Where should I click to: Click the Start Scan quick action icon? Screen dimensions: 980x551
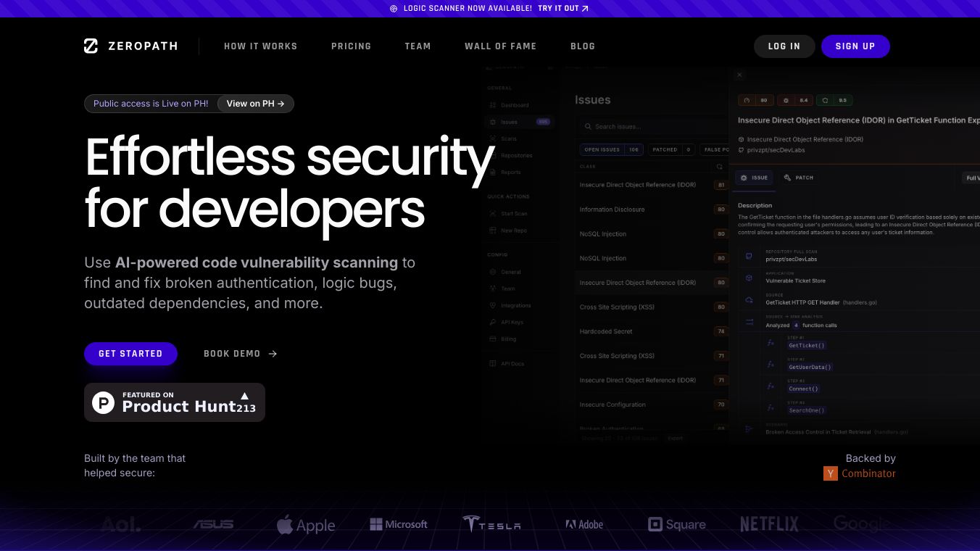[x=494, y=214]
